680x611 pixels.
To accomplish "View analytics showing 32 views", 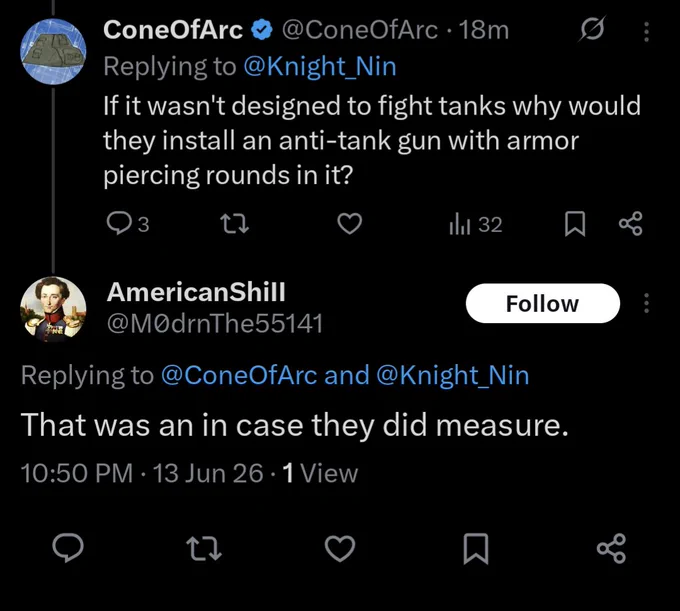I will [476, 224].
